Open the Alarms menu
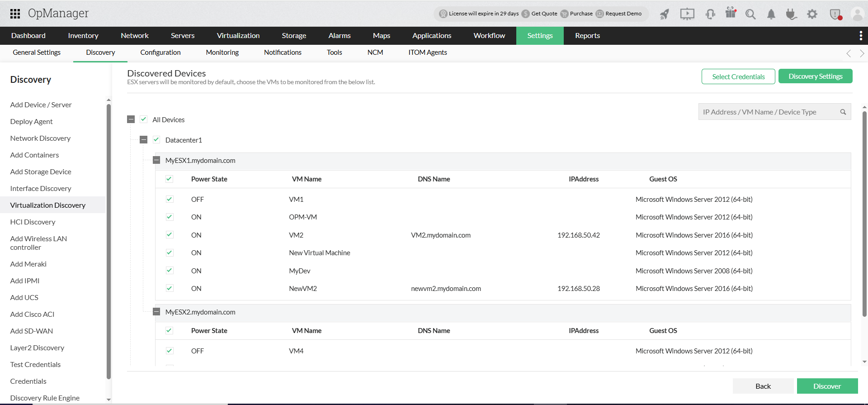The image size is (868, 405). [340, 36]
